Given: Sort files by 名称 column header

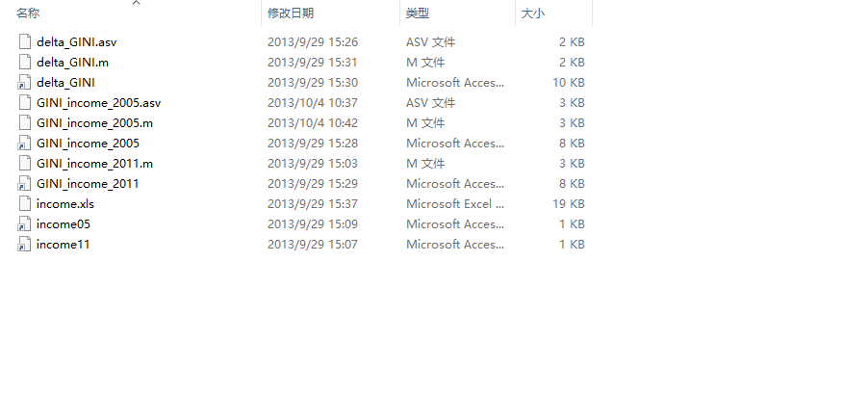Looking at the screenshot, I should tap(29, 13).
